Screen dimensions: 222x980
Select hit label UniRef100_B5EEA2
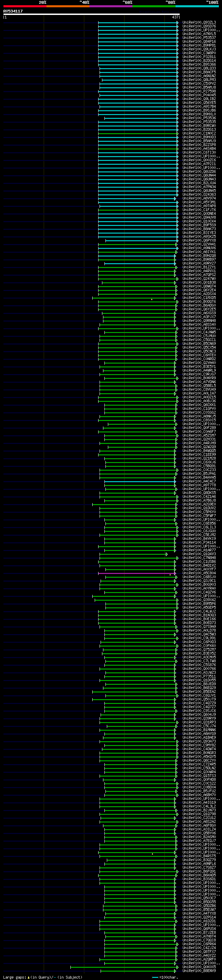click(199, 691)
